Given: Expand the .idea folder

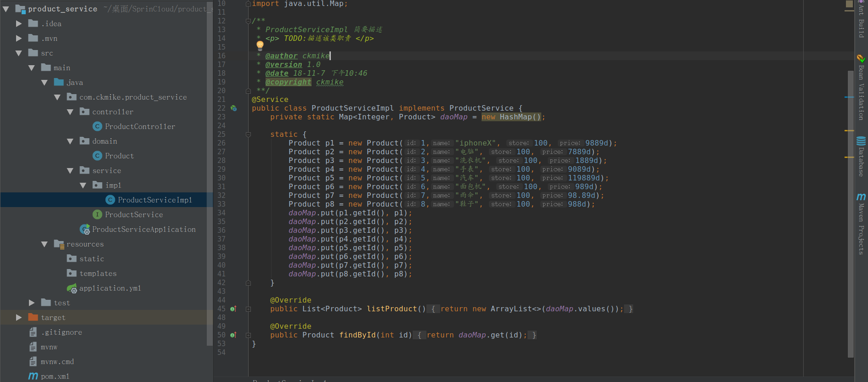Looking at the screenshot, I should (x=19, y=23).
